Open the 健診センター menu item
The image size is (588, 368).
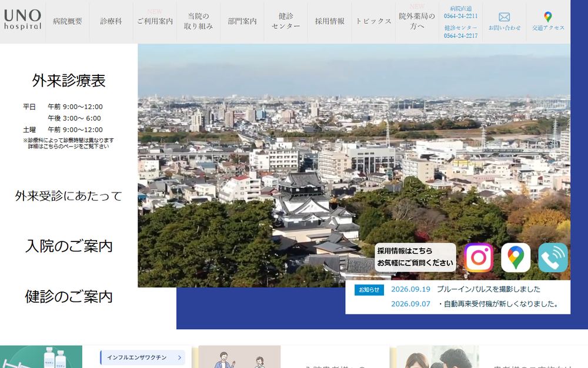286,21
